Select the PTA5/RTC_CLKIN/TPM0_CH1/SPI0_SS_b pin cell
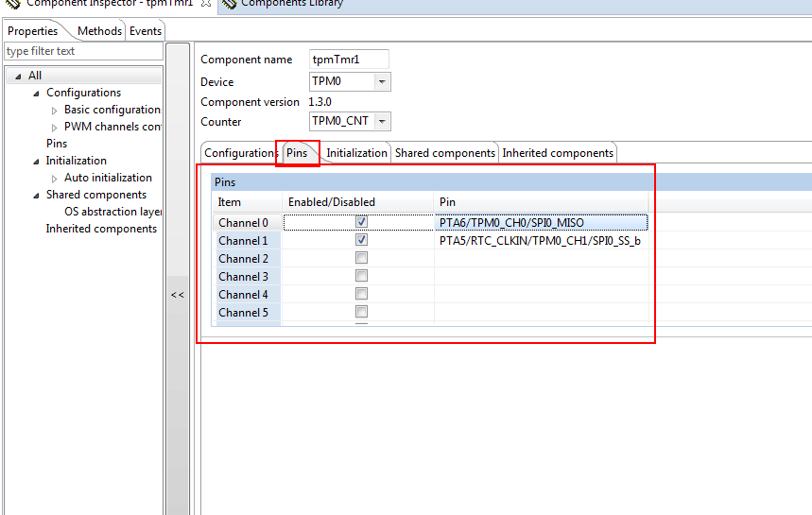The width and height of the screenshot is (812, 515). (541, 241)
